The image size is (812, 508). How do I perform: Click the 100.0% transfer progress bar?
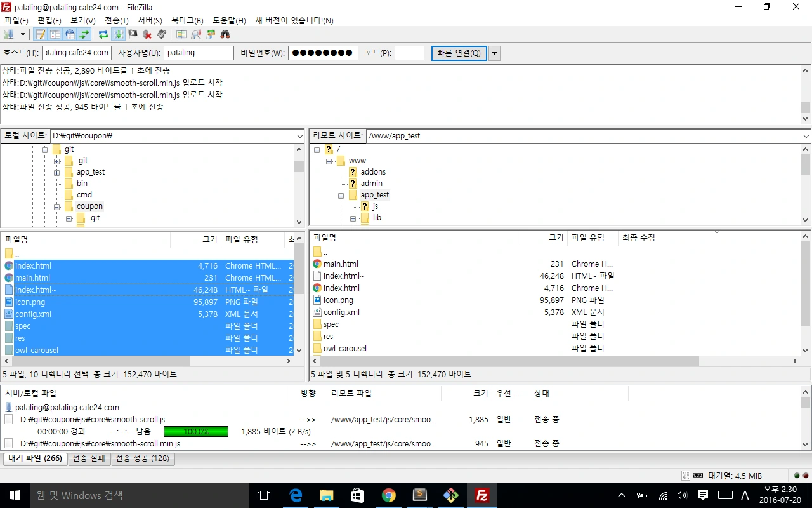[x=195, y=431]
